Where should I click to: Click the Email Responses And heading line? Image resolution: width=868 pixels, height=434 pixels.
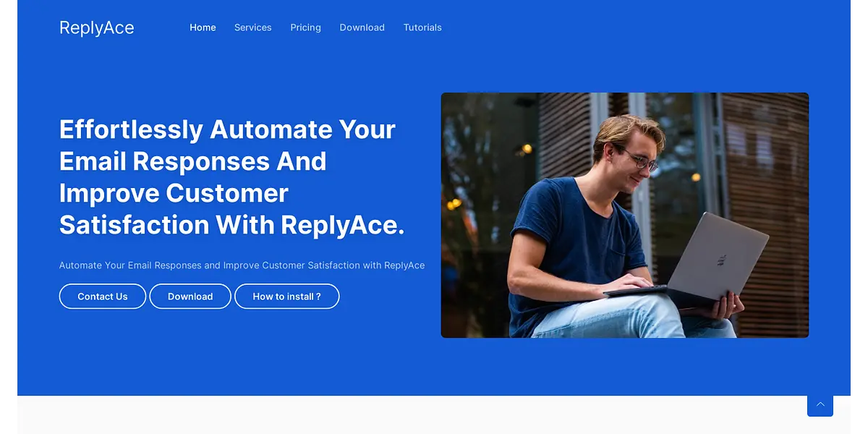pos(193,161)
